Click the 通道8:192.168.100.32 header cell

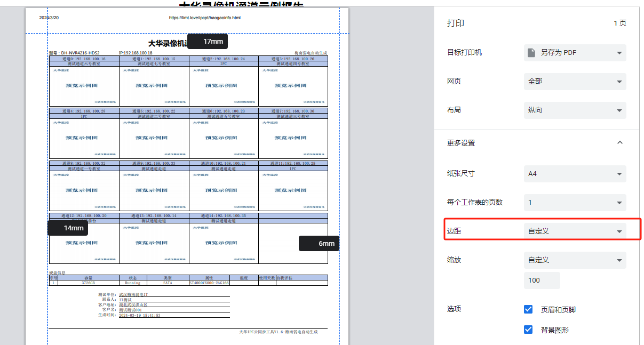tap(84, 163)
